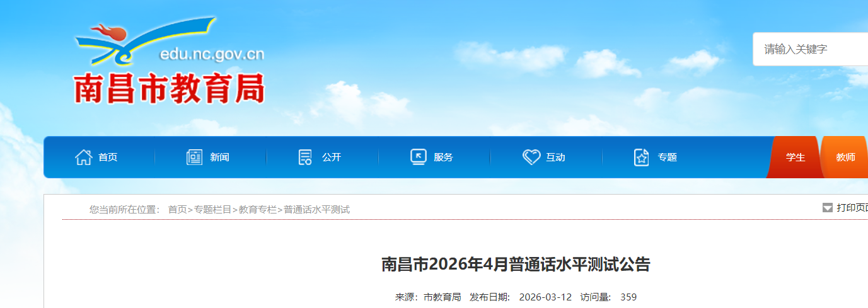Click the red 南昌市教育局 site title
The width and height of the screenshot is (868, 308).
click(169, 89)
